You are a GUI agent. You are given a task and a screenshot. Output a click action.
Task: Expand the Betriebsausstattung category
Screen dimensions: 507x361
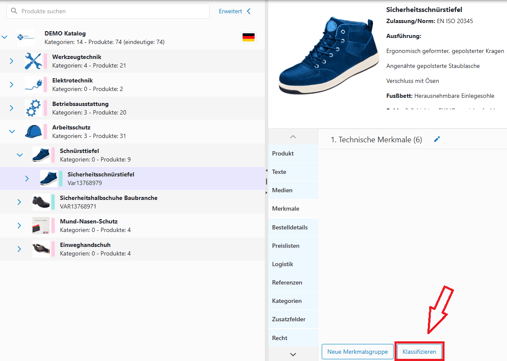point(12,108)
